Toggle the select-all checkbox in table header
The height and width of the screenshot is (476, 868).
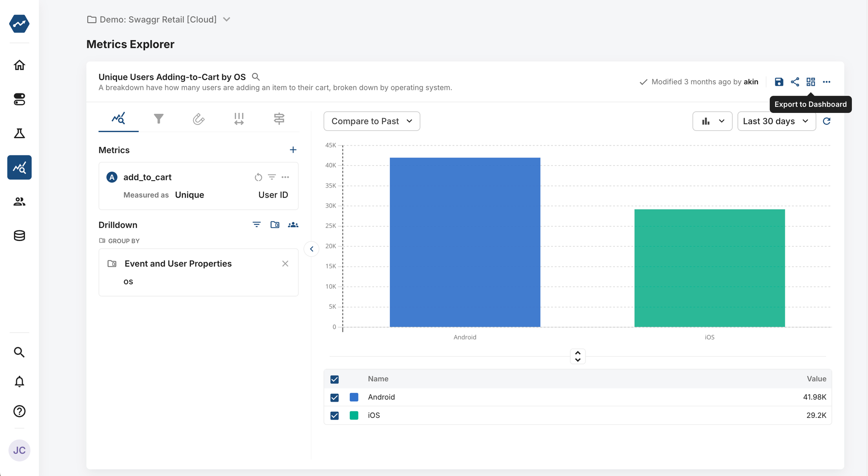click(335, 379)
